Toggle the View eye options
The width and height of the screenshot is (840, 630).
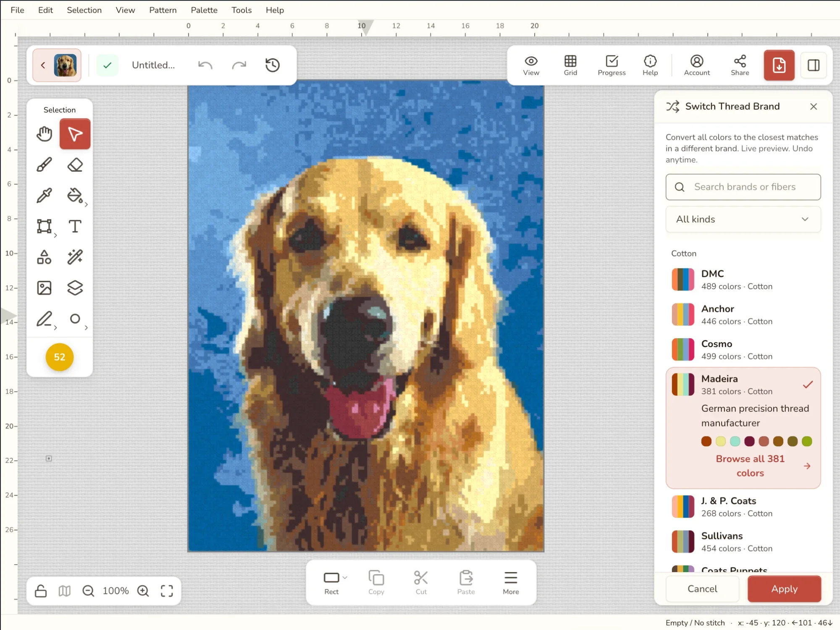pos(531,65)
